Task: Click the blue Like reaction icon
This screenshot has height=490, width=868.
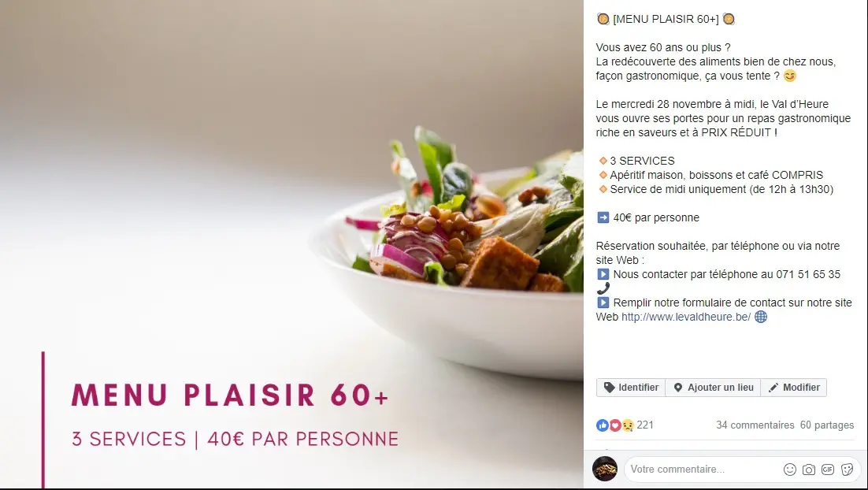Action: click(x=603, y=425)
